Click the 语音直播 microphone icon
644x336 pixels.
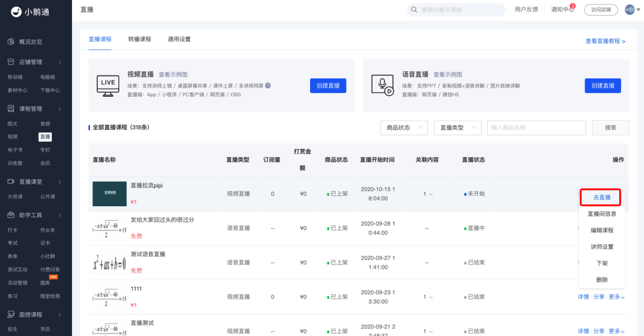(x=382, y=85)
